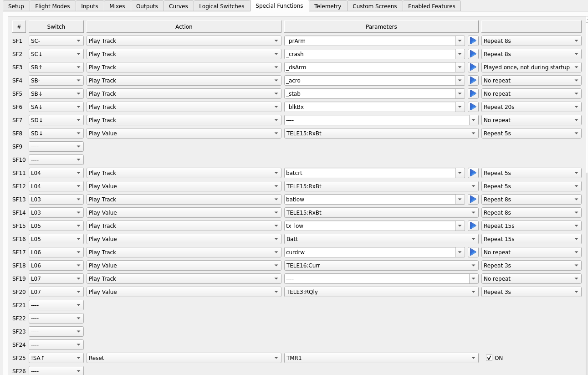Screen dimensions: 588x375
Task: Open SF8 action dropdown showing Play Value
Action: pos(184,134)
